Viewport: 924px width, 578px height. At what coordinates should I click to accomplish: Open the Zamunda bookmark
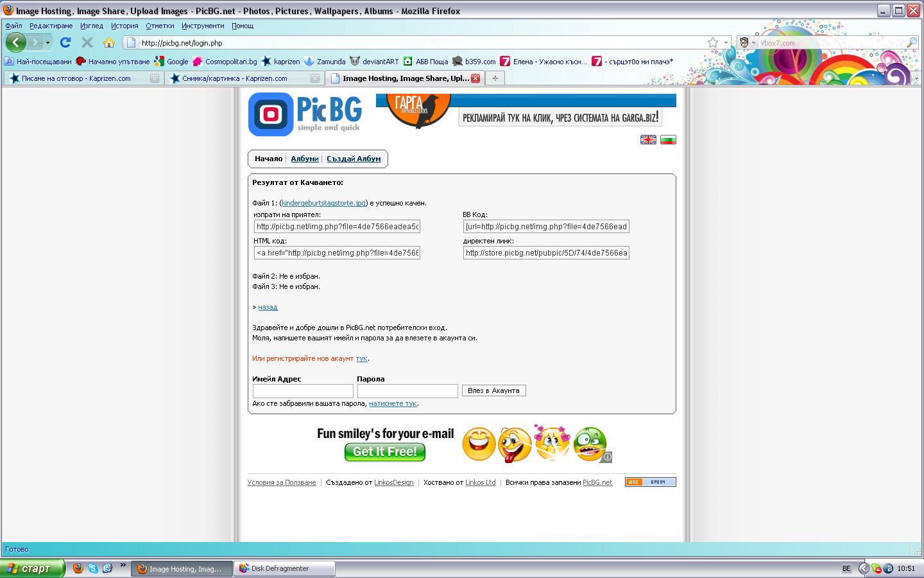325,62
